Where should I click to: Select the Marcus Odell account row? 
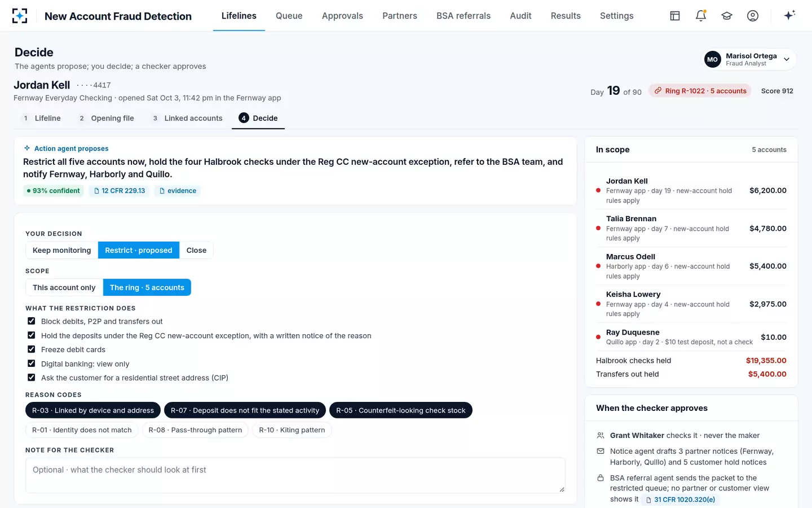(691, 266)
